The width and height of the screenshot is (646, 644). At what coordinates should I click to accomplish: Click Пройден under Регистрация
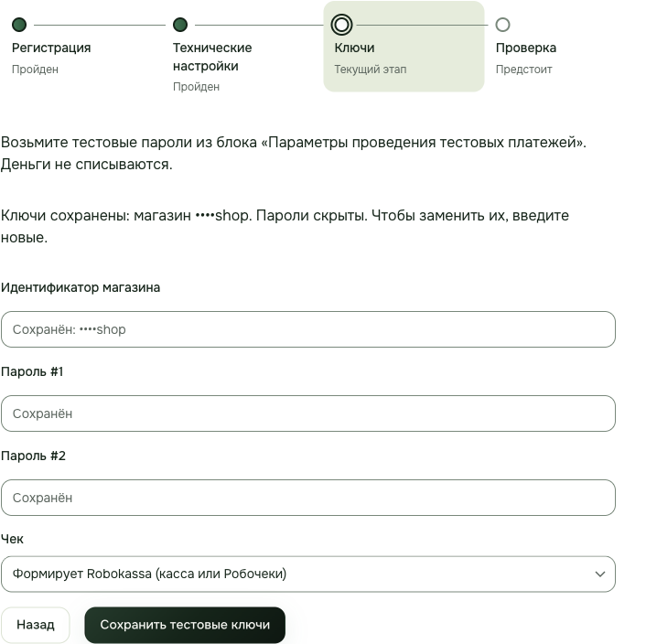point(35,70)
